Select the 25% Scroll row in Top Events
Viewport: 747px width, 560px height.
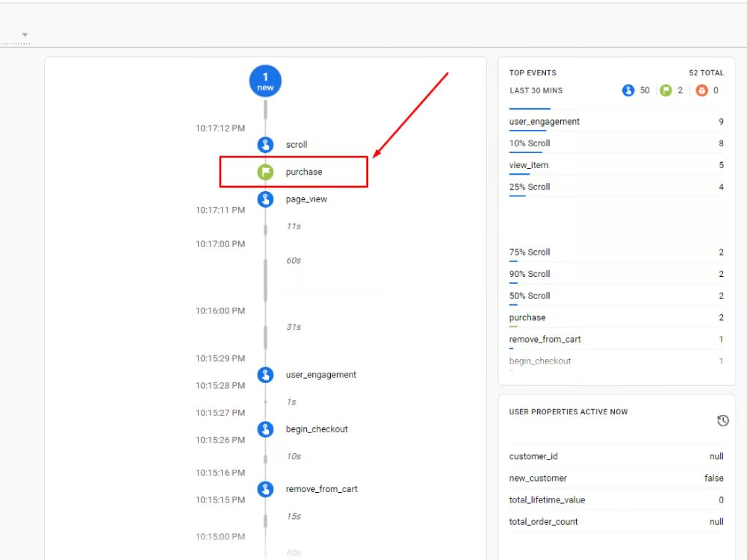click(x=616, y=187)
